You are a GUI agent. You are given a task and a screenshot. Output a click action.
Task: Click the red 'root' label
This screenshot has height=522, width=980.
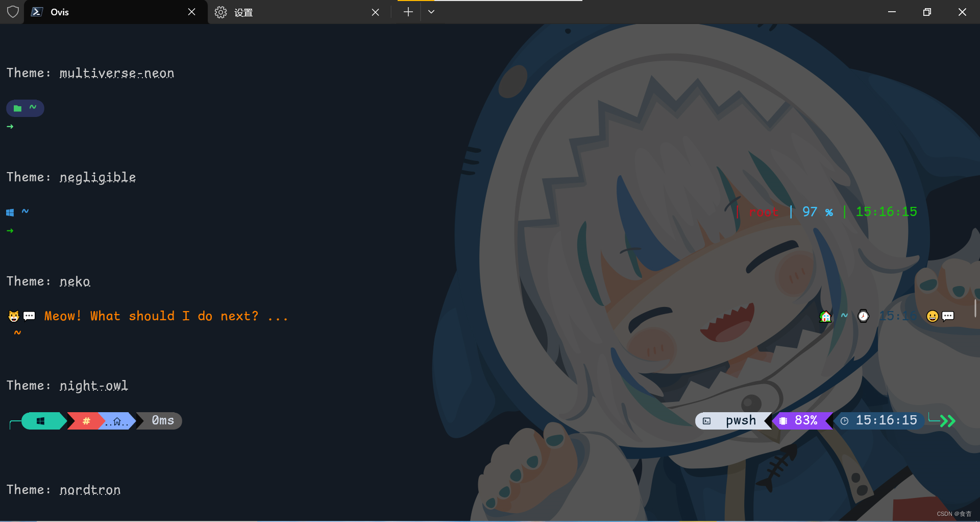pos(764,212)
